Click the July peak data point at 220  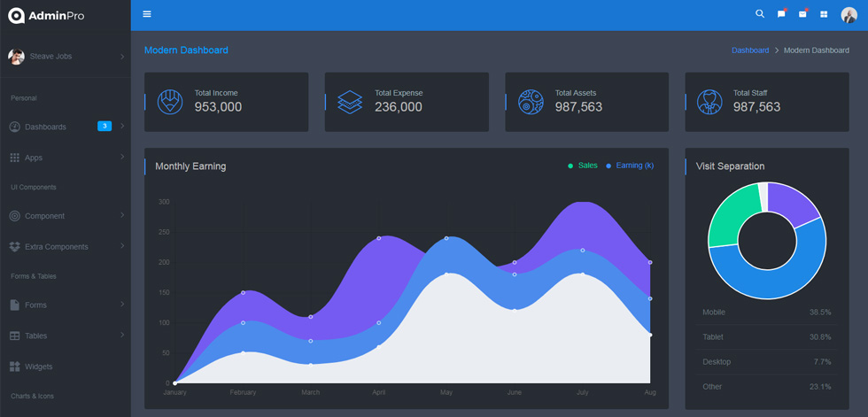(583, 251)
